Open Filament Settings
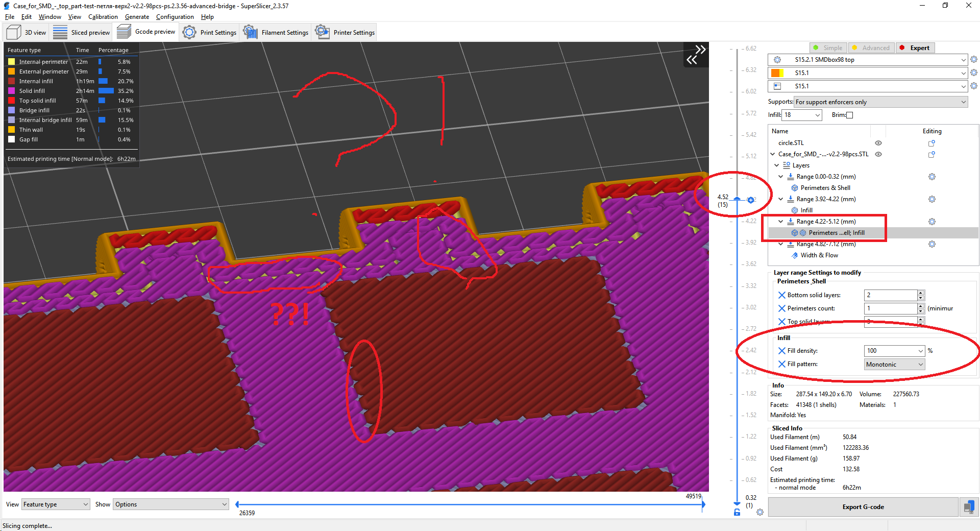The width and height of the screenshot is (980, 531). coord(276,32)
